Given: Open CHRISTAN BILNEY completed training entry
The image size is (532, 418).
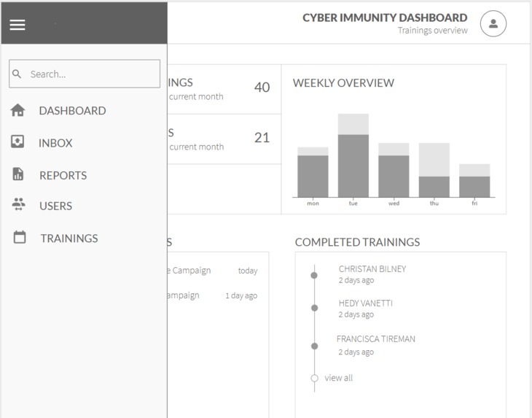Looking at the screenshot, I should coord(372,274).
